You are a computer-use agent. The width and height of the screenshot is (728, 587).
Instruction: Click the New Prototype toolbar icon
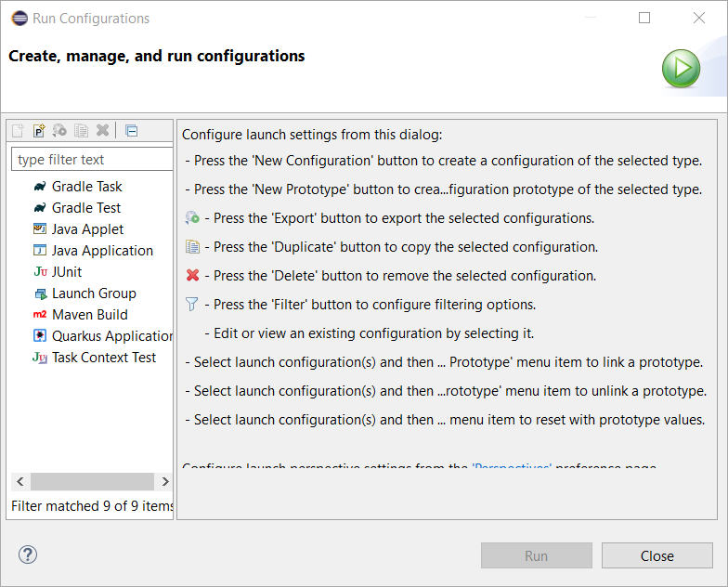point(39,131)
